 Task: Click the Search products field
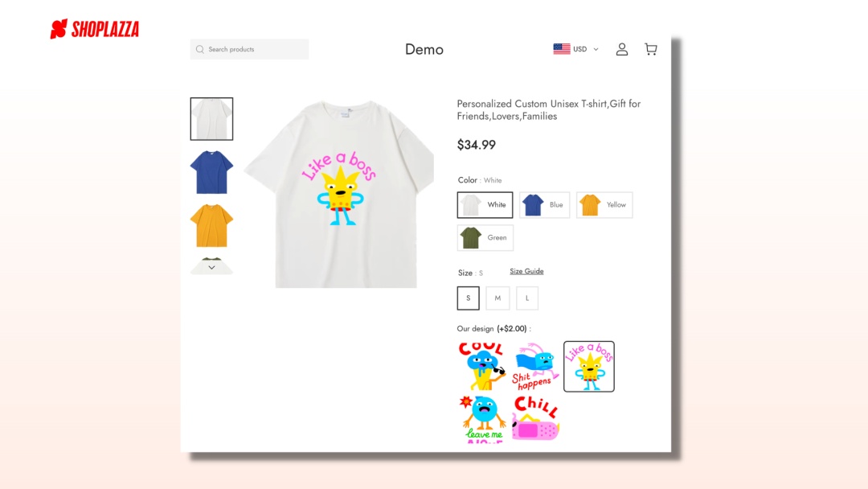[250, 49]
